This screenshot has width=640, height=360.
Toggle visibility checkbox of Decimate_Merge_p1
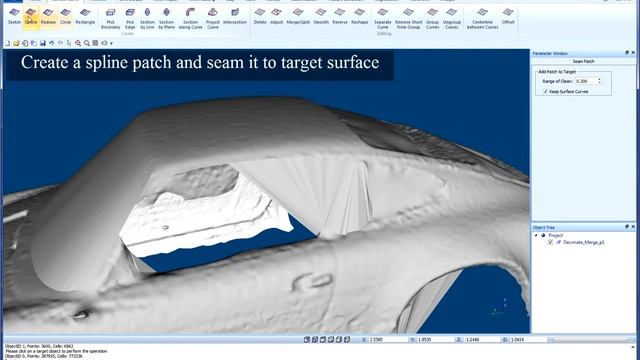click(551, 242)
